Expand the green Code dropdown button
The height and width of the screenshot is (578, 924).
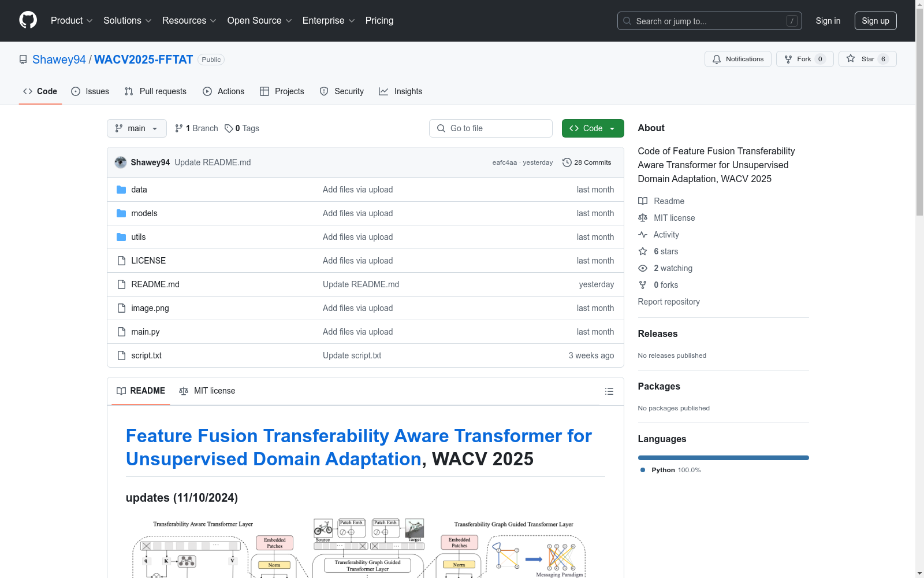pos(593,128)
